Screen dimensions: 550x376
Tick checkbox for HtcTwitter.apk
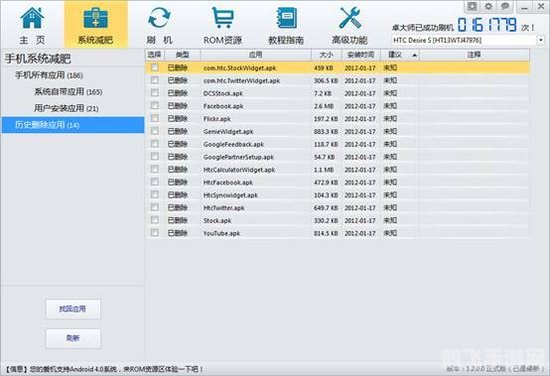154,207
